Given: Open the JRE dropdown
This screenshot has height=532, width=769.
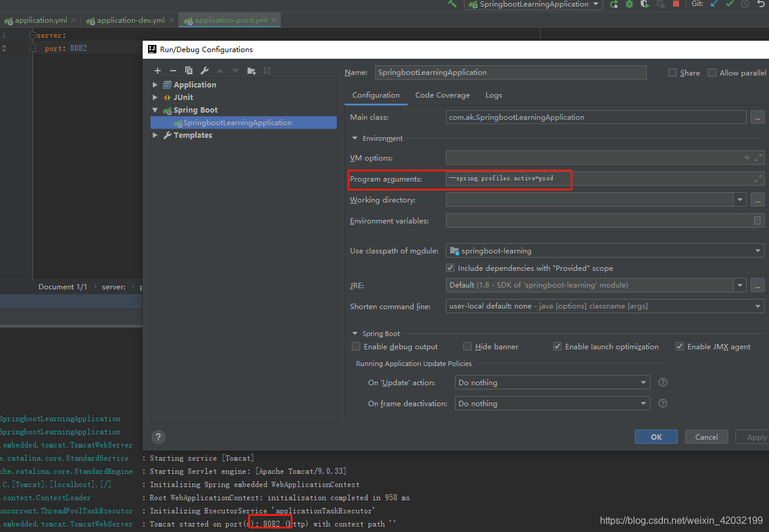Looking at the screenshot, I should pos(740,285).
